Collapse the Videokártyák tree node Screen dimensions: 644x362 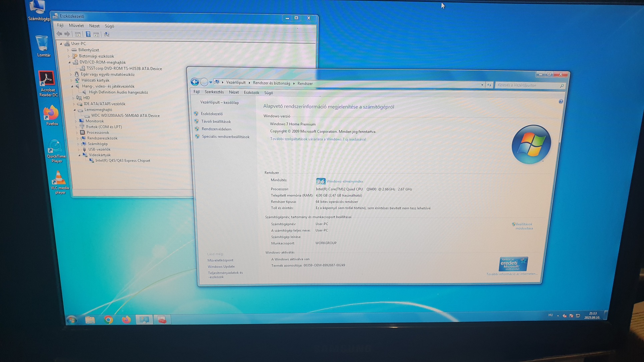point(79,155)
